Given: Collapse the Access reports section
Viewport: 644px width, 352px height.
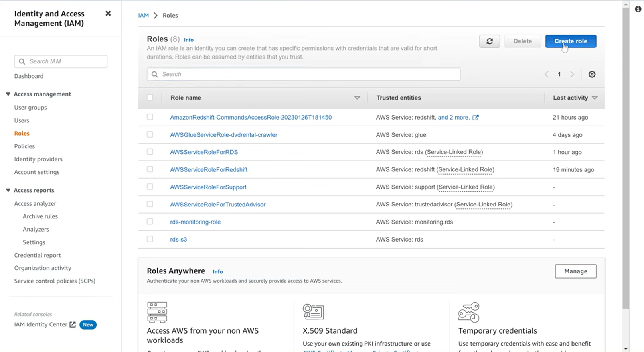Looking at the screenshot, I should tap(8, 190).
